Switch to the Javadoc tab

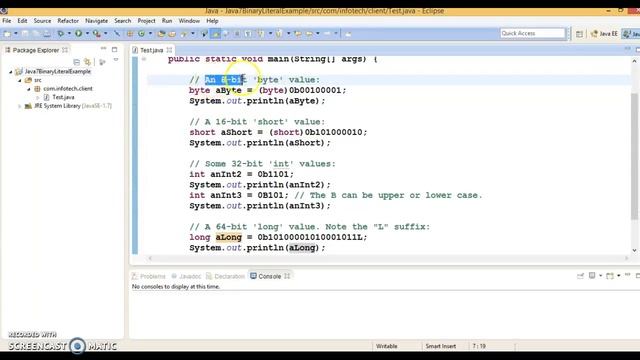click(x=186, y=276)
